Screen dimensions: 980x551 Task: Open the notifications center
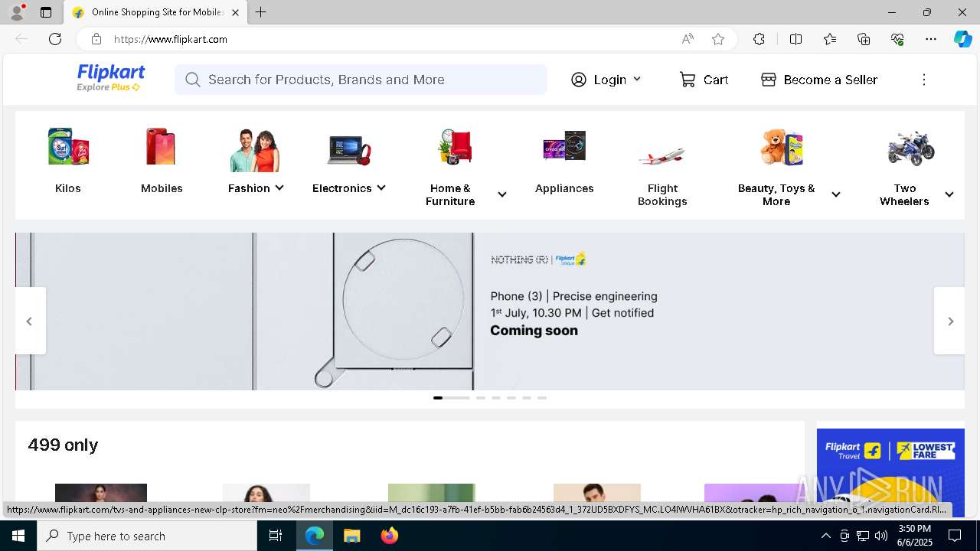[955, 536]
